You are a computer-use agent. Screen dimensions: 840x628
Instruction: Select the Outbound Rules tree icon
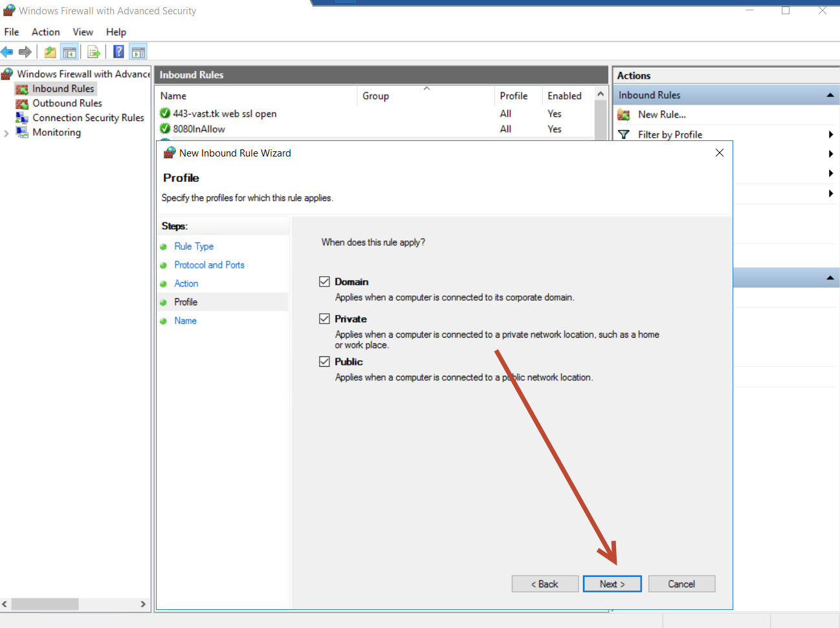pyautogui.click(x=22, y=103)
